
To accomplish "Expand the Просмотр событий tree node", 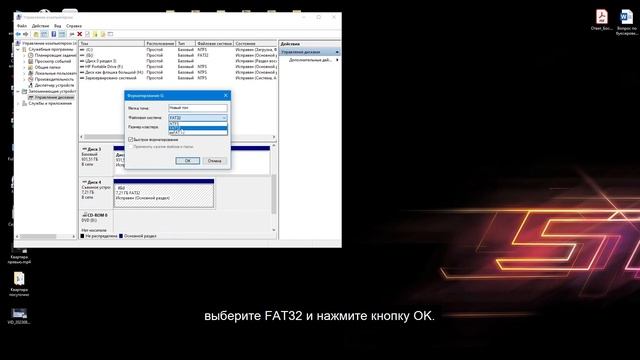I will (24, 61).
